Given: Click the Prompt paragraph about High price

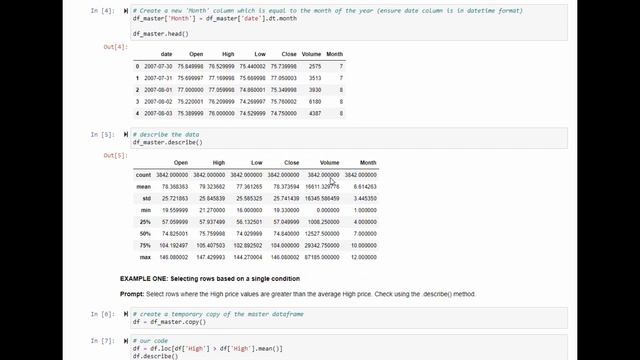Looking at the screenshot, I should (x=298, y=294).
